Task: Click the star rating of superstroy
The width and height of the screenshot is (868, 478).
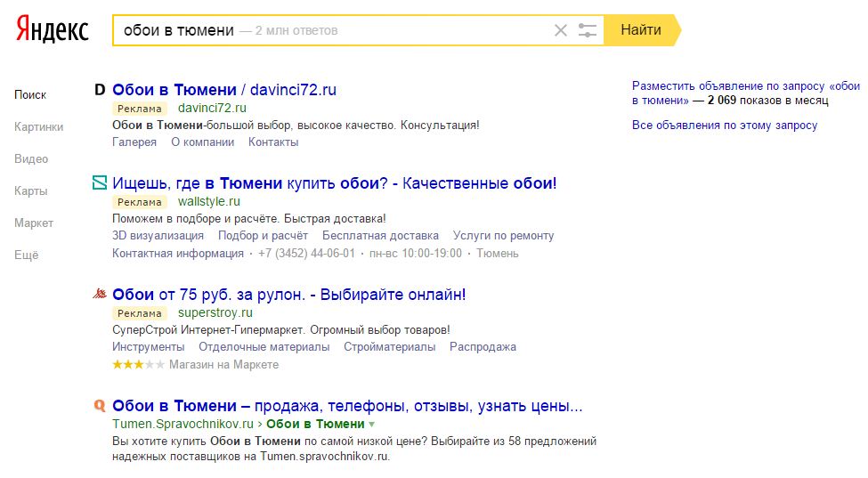Action: pos(138,365)
